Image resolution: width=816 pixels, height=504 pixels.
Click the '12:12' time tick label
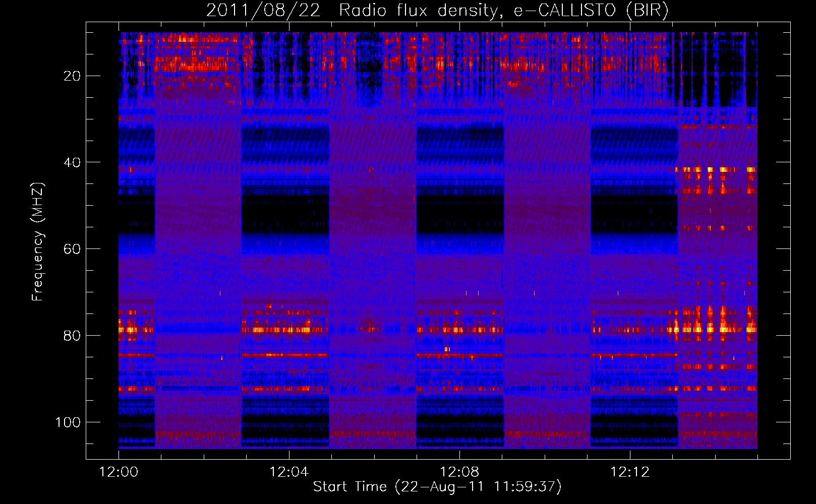(x=630, y=472)
